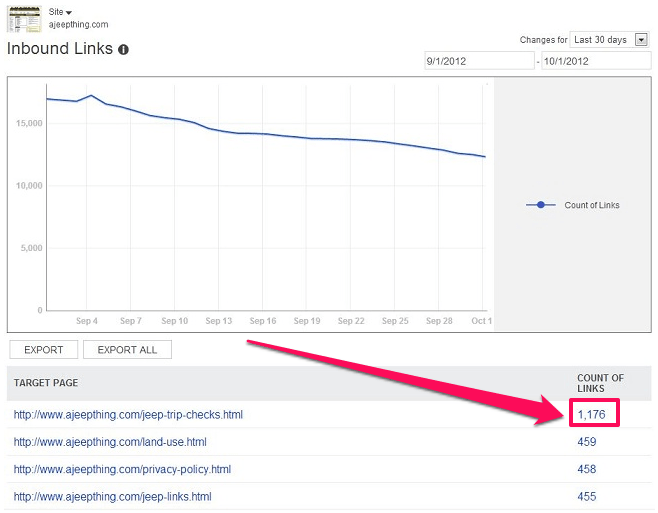Open the Site dropdown selector
Image resolution: width=658 pixels, height=513 pixels.
(x=61, y=11)
